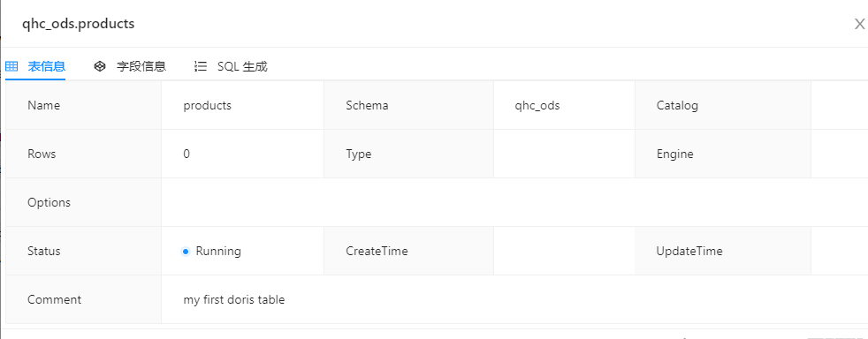The image size is (868, 339).
Task: Close the qhc_ods.products dialog
Action: coord(859,24)
